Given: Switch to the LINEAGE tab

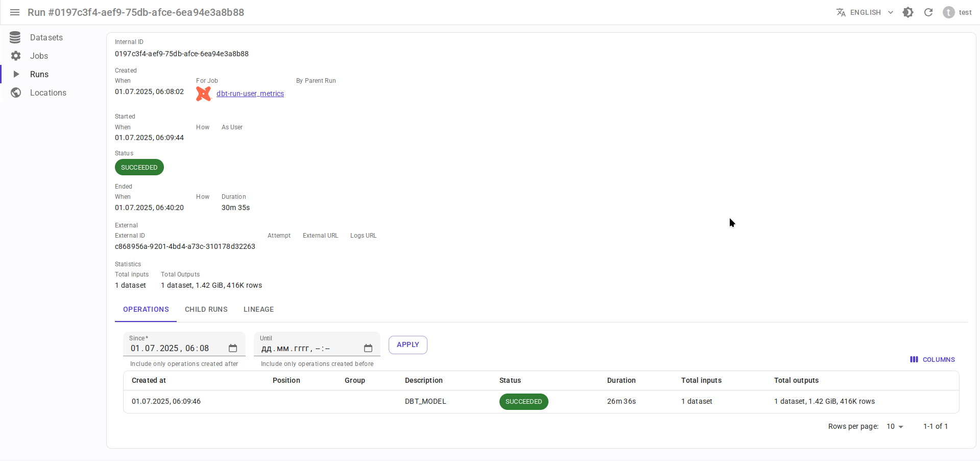Looking at the screenshot, I should (258, 309).
